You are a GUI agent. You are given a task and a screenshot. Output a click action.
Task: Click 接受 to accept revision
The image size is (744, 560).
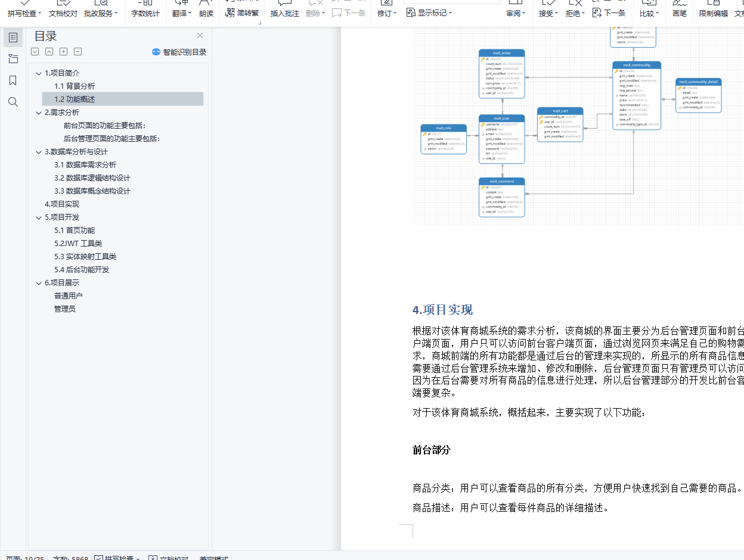[x=546, y=13]
